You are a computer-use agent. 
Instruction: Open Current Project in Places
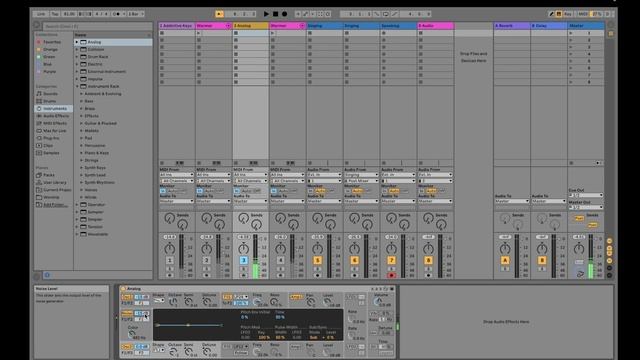coord(57,190)
